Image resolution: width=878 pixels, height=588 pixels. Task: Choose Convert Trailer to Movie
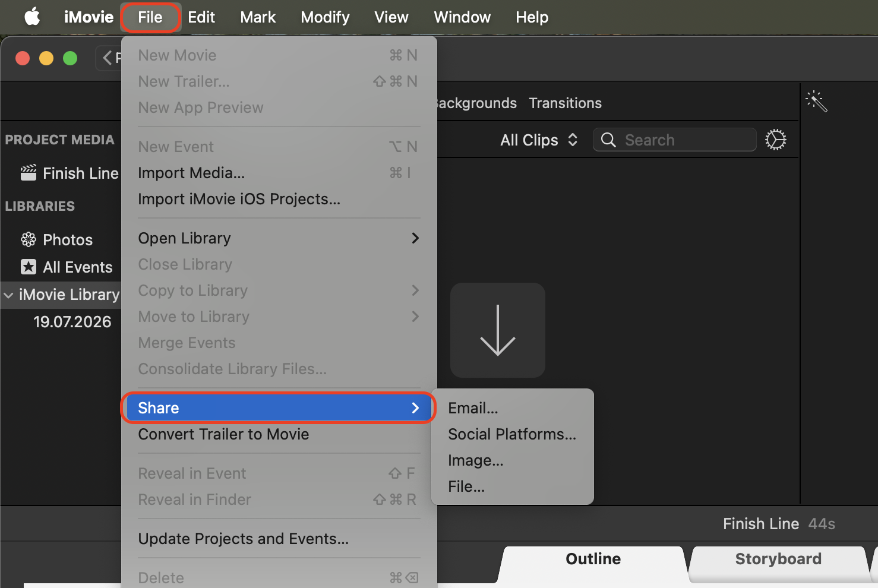(279, 434)
